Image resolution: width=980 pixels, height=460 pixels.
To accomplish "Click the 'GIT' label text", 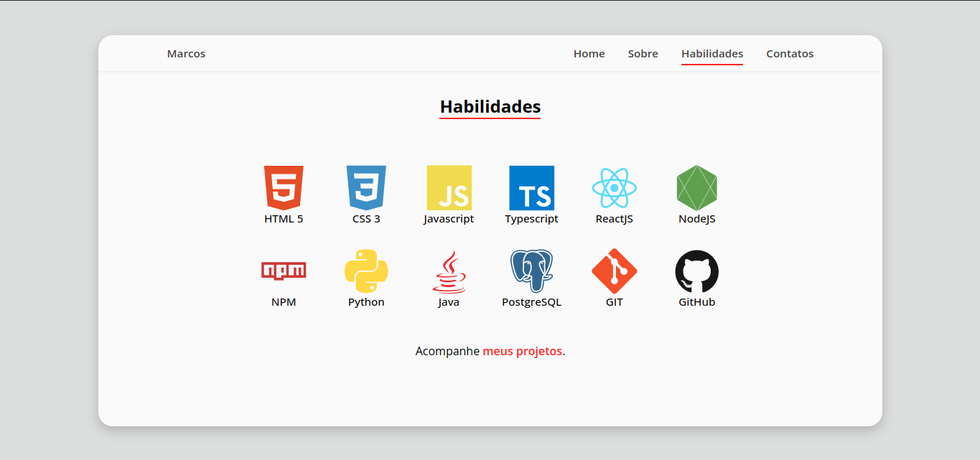I will click(x=615, y=302).
